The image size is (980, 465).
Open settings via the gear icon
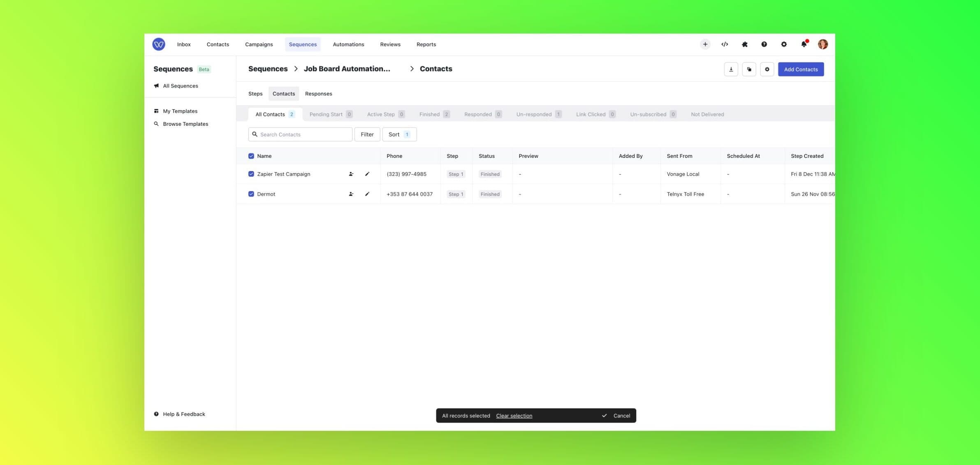pos(784,44)
